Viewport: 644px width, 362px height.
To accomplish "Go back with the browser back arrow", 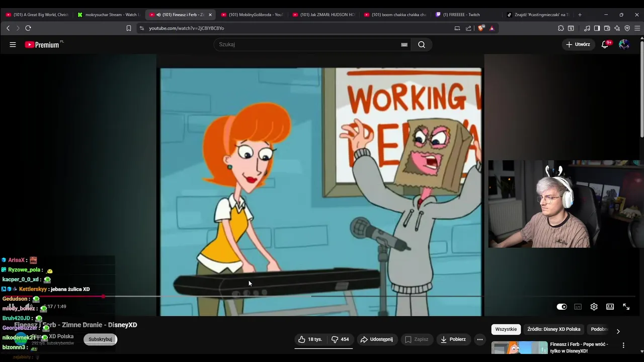I will point(8,28).
